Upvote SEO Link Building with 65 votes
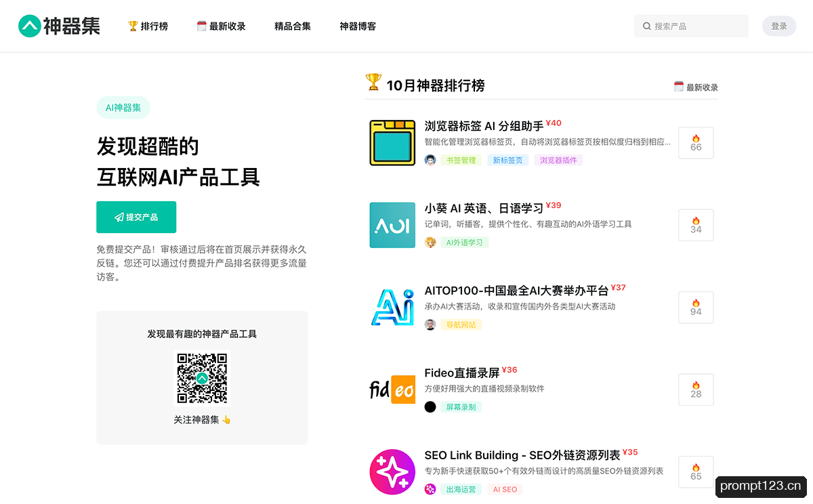 point(696,472)
